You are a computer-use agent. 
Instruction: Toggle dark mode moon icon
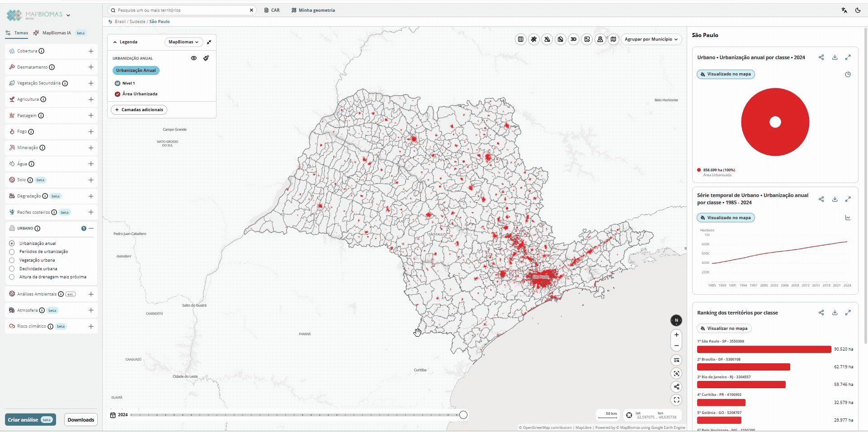[858, 10]
